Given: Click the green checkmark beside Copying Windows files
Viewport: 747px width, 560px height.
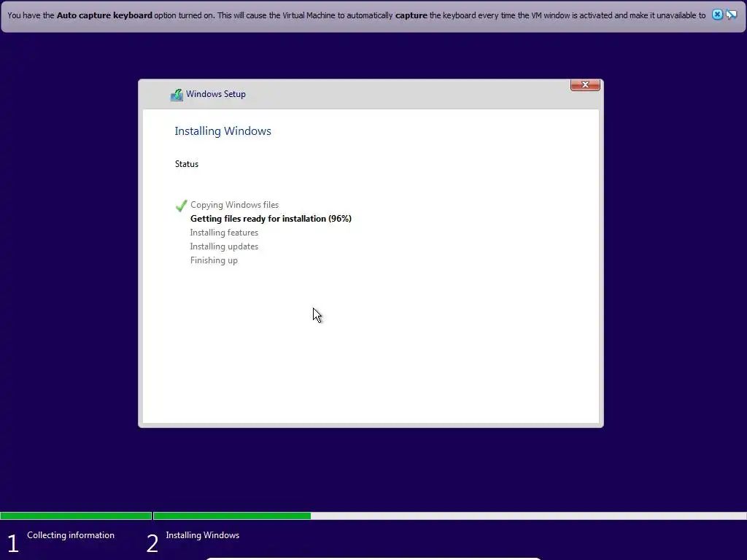Looking at the screenshot, I should [181, 205].
